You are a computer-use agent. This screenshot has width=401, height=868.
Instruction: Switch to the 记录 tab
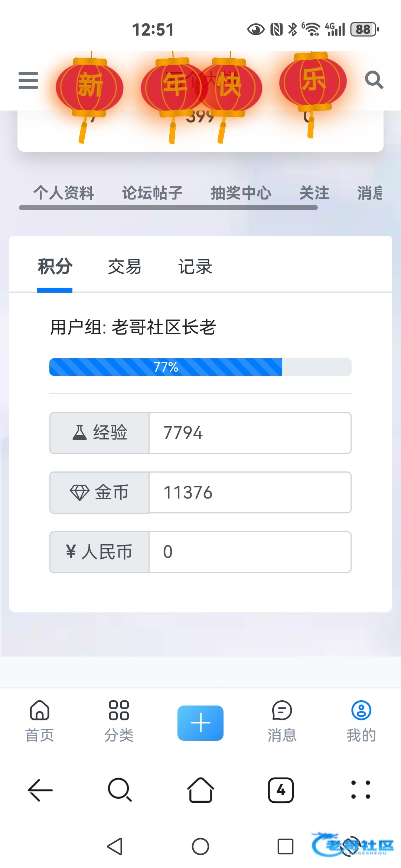click(195, 267)
